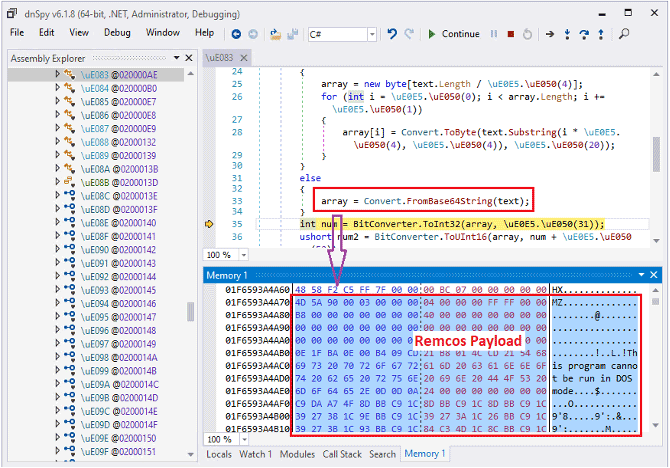The width and height of the screenshot is (670, 468).
Task: Click the Undo toolbar icon
Action: pos(393,33)
